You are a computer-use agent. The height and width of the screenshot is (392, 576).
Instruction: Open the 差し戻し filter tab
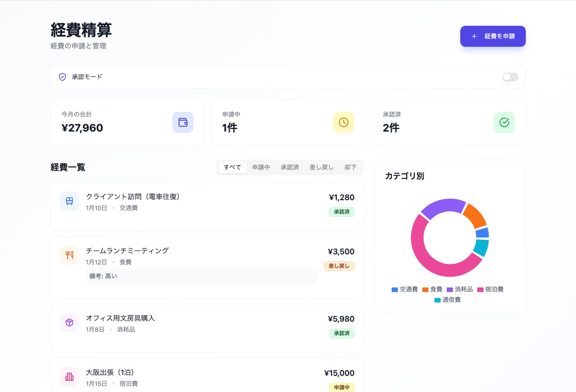click(x=322, y=167)
